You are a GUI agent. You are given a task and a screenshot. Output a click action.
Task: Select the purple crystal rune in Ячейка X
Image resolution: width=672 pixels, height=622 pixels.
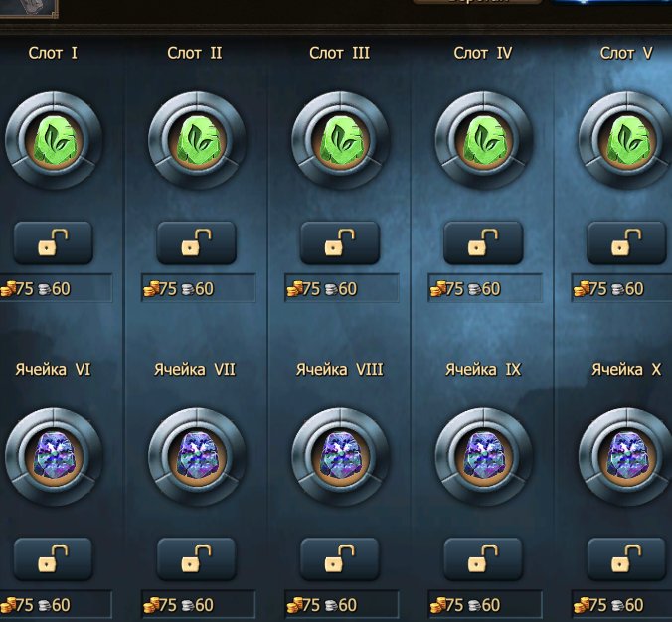point(627,457)
